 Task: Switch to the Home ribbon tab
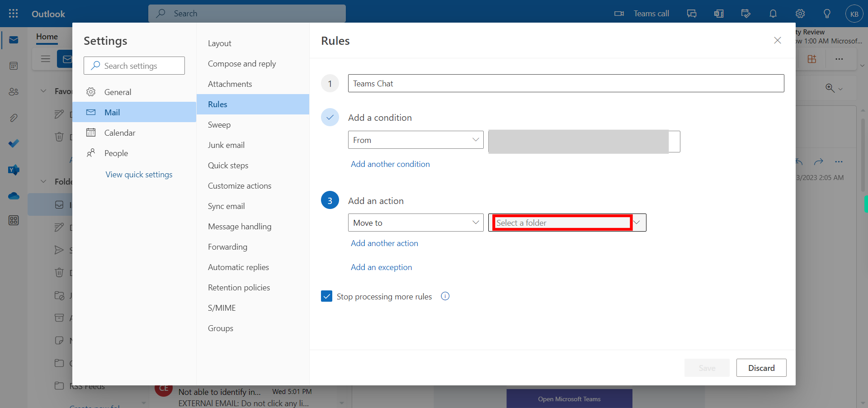[47, 37]
